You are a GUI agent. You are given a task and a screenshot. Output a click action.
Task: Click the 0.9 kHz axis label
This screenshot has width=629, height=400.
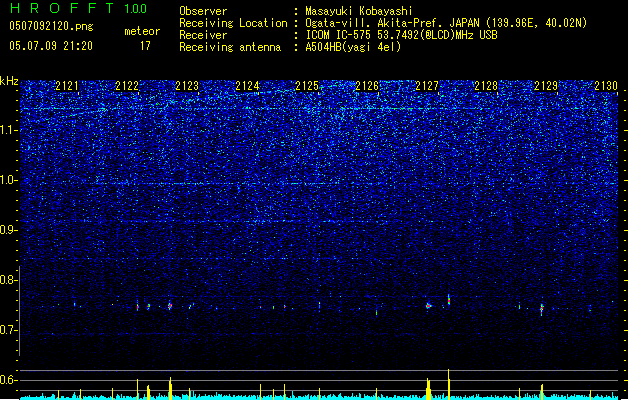coord(9,230)
